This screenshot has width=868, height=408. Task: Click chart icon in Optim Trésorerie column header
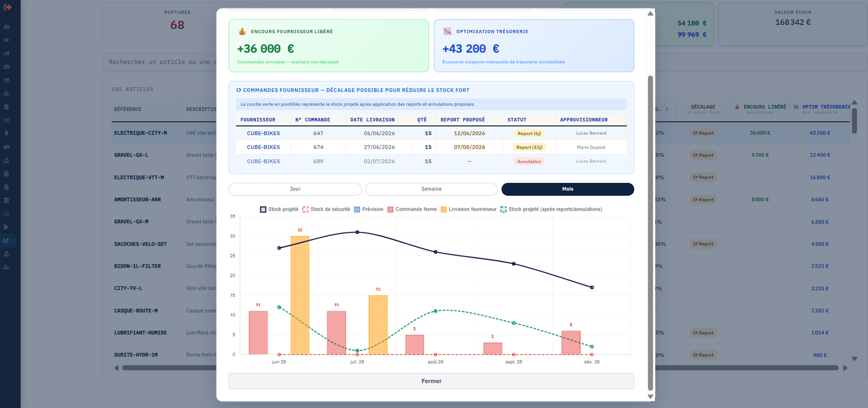(x=796, y=107)
